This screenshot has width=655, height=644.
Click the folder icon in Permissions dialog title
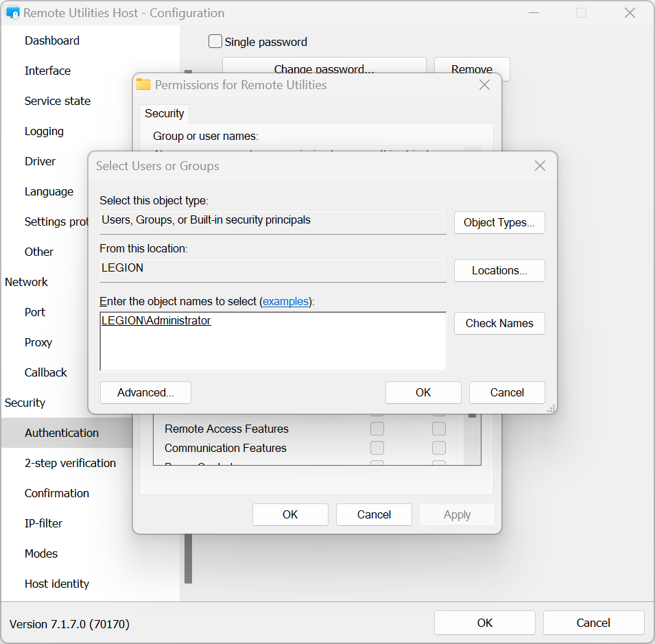tap(143, 85)
